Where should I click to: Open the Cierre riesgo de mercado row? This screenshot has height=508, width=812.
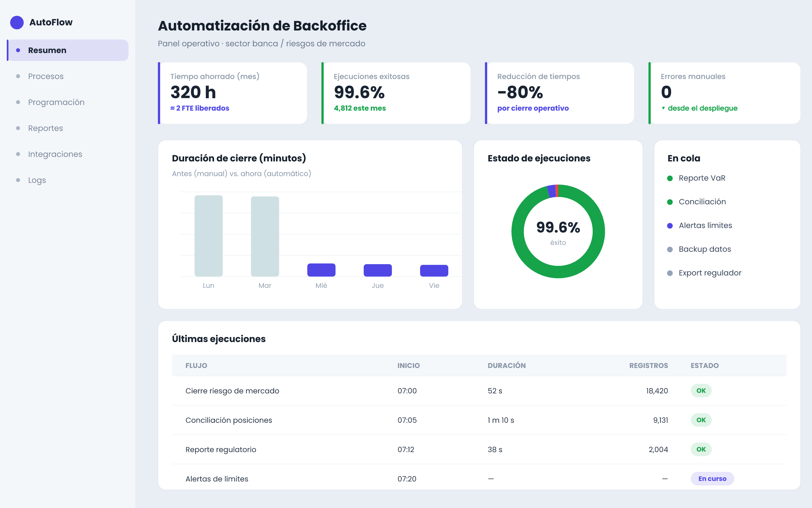pos(479,391)
